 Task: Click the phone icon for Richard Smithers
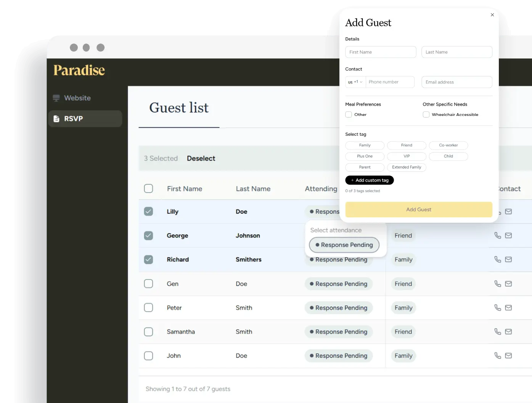tap(498, 260)
